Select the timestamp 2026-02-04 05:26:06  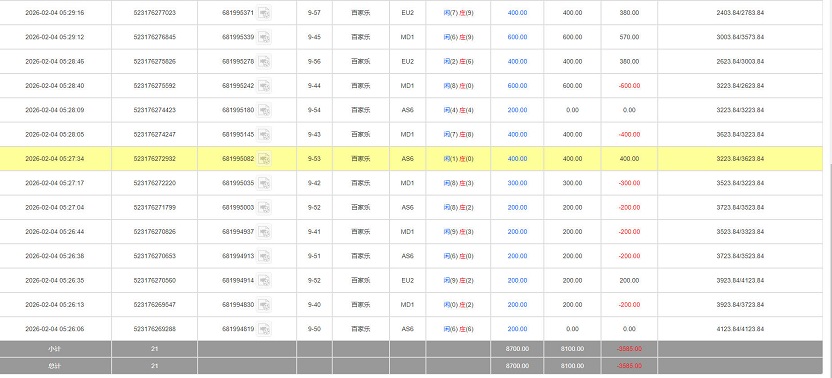(55, 329)
